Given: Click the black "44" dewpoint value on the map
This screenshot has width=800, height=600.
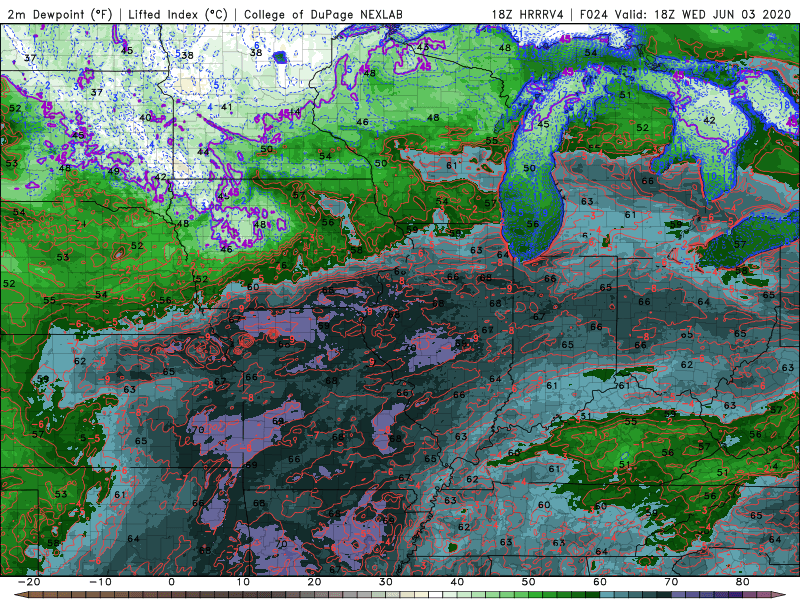Looking at the screenshot, I should tap(203, 152).
